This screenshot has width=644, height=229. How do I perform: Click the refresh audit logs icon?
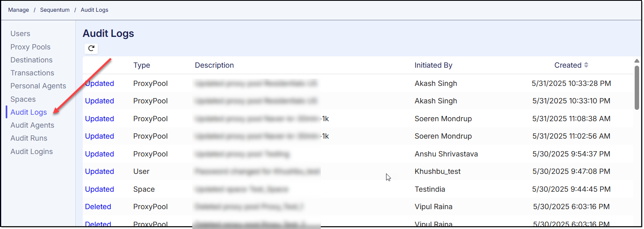[x=91, y=48]
